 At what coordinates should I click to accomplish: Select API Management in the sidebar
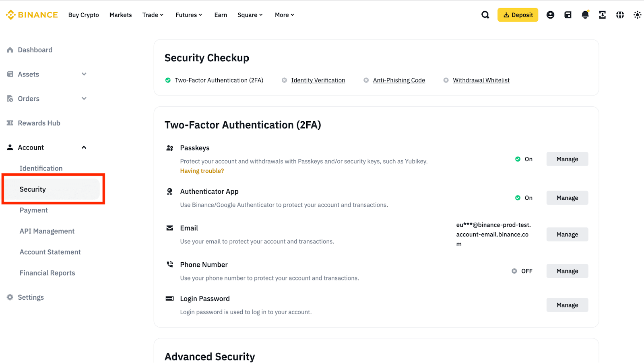(47, 231)
